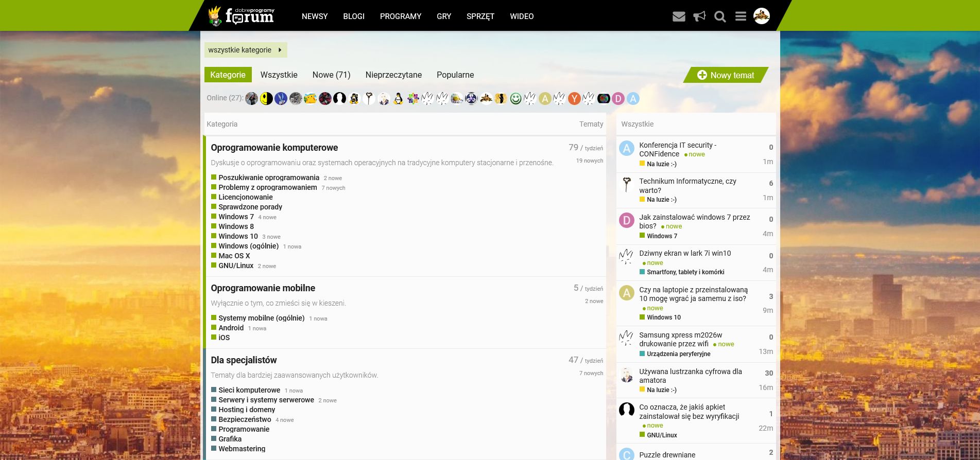Open the Oprogramowanie komputerowe category

(274, 148)
